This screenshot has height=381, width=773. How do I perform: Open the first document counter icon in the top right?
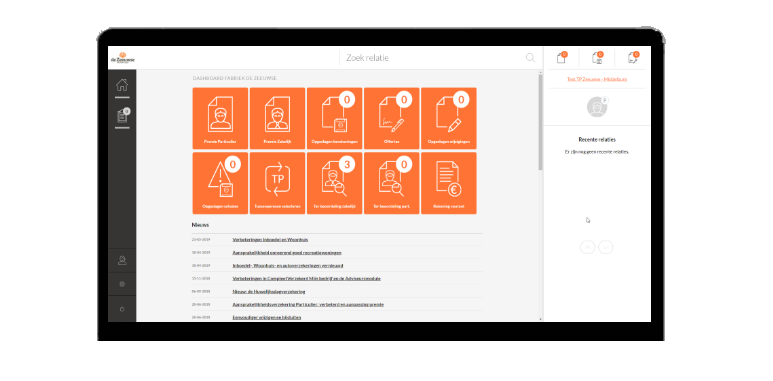[562, 58]
